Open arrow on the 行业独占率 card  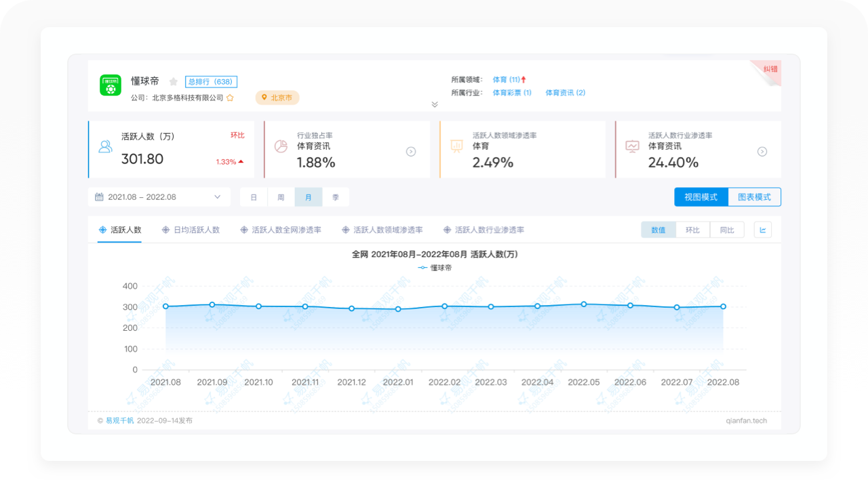411,152
